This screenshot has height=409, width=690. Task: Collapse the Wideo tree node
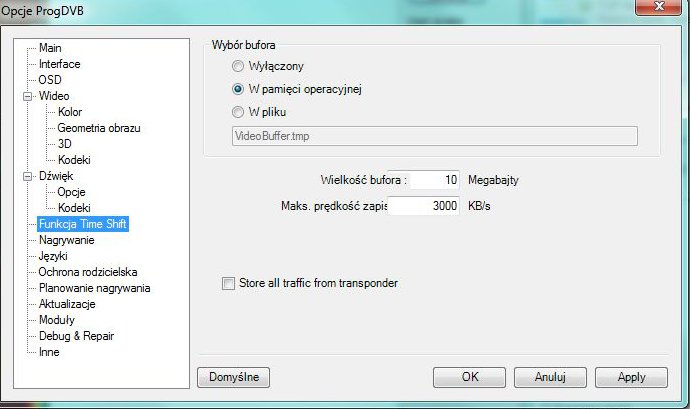[27, 96]
